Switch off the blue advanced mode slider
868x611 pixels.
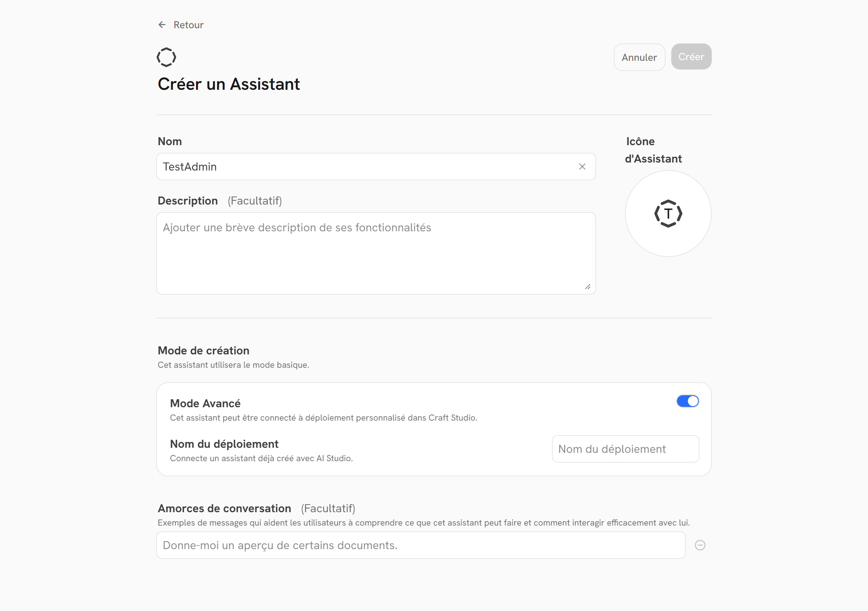coord(687,401)
